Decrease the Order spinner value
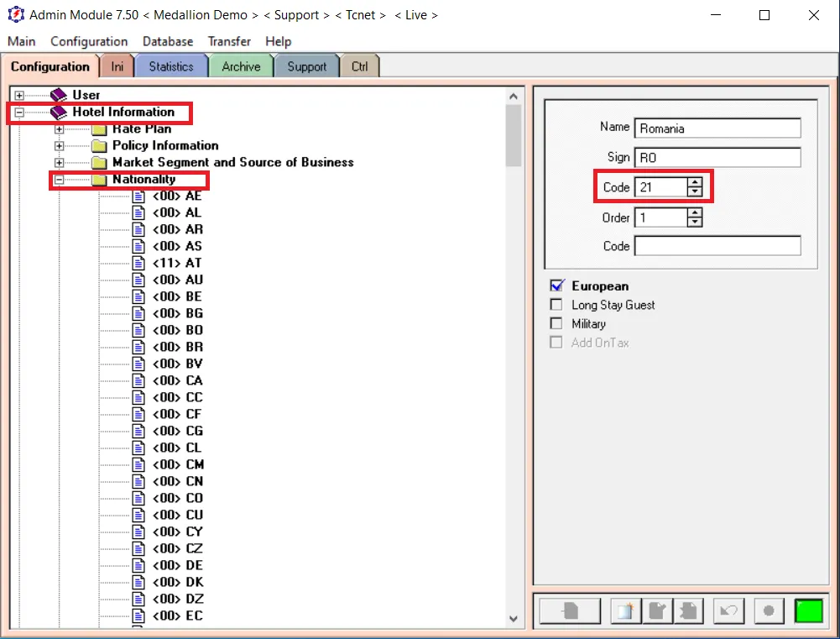 tap(695, 222)
